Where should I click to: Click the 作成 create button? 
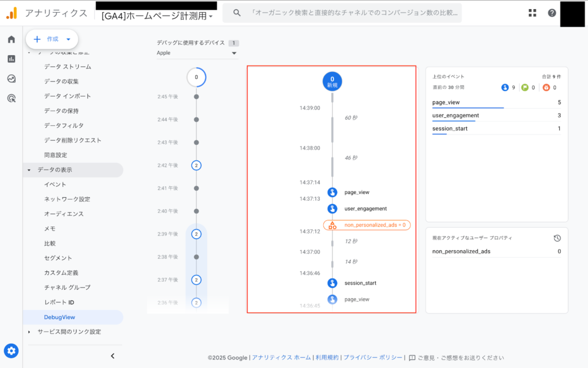(52, 39)
